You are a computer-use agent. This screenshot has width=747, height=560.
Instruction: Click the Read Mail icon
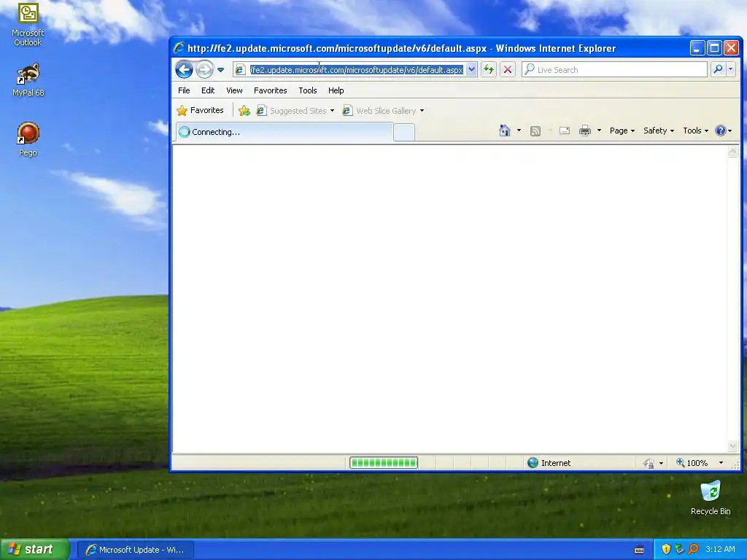pos(565,131)
